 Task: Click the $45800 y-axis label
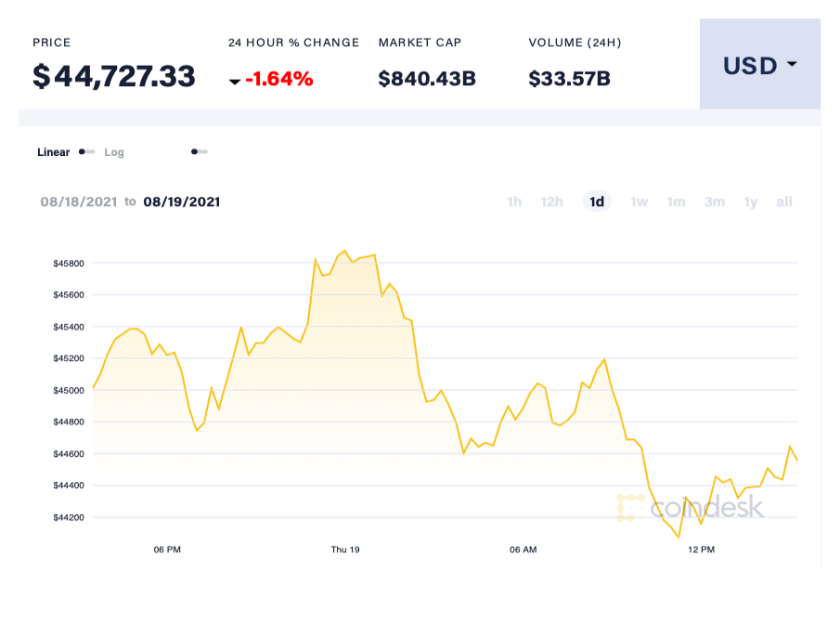pos(70,263)
